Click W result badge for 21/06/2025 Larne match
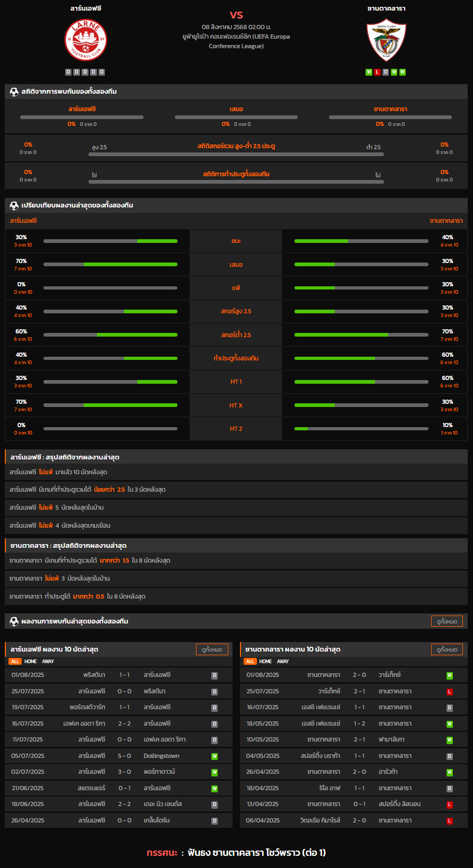 pos(215,789)
